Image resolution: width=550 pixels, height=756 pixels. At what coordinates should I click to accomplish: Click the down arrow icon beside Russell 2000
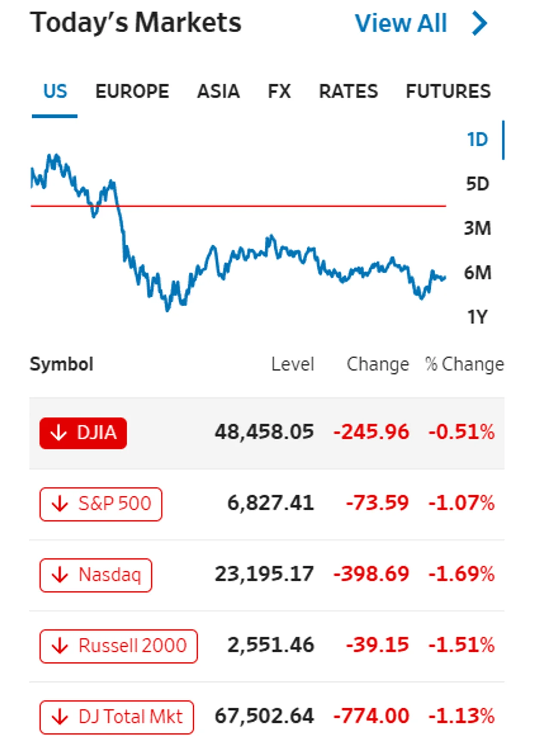tap(60, 646)
